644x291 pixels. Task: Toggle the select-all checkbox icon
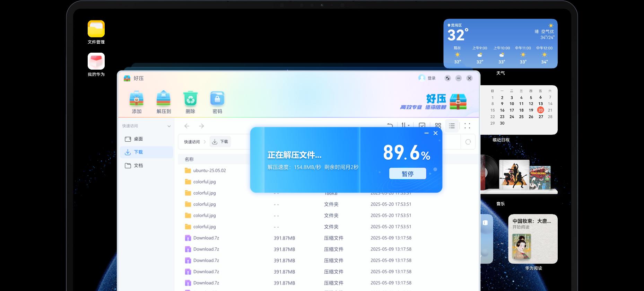422,125
